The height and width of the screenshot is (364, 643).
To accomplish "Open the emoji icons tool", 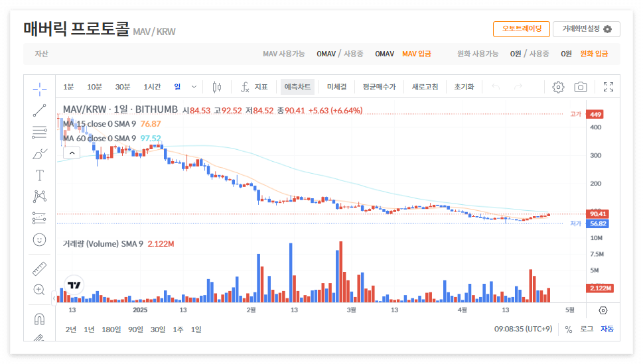I will (39, 240).
